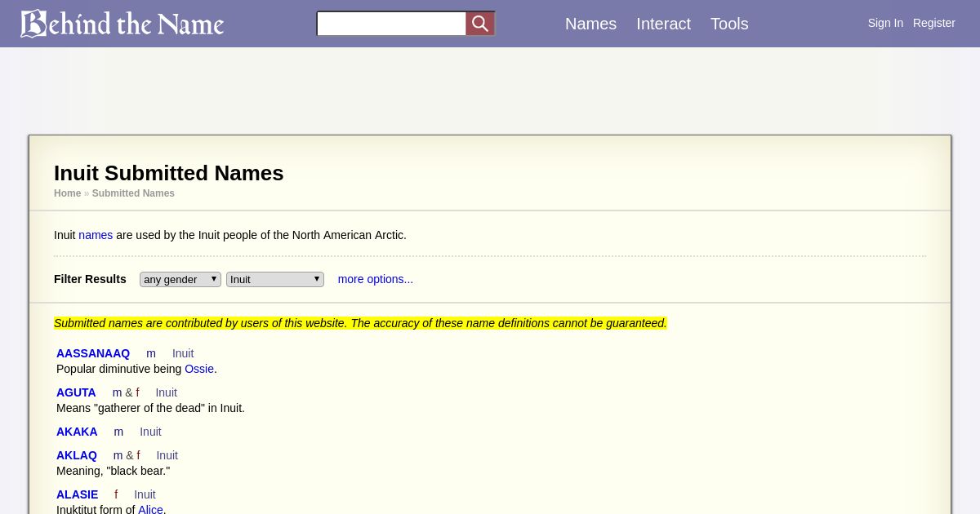Click Inuit usage tag beside AKLAQ

(167, 455)
